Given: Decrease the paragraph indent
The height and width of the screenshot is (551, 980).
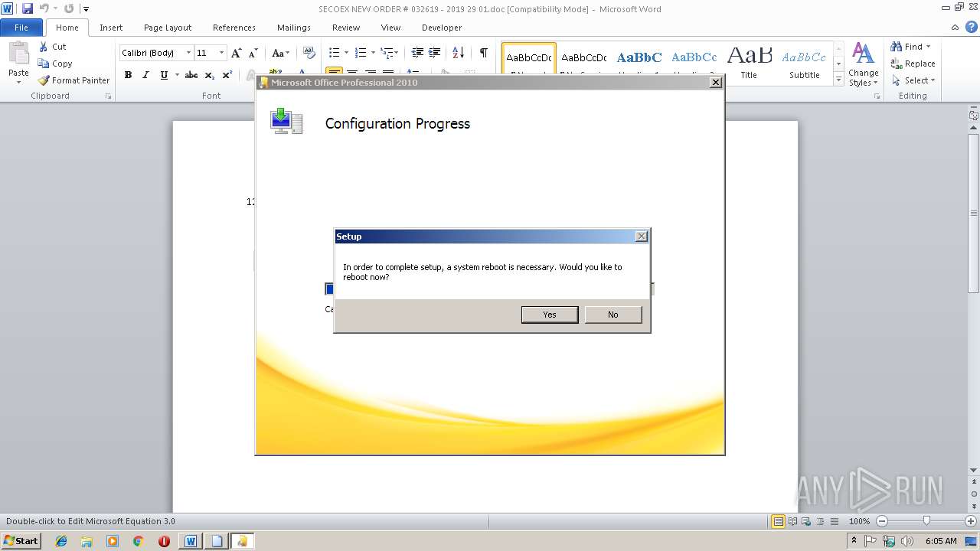Looking at the screenshot, I should pos(417,53).
